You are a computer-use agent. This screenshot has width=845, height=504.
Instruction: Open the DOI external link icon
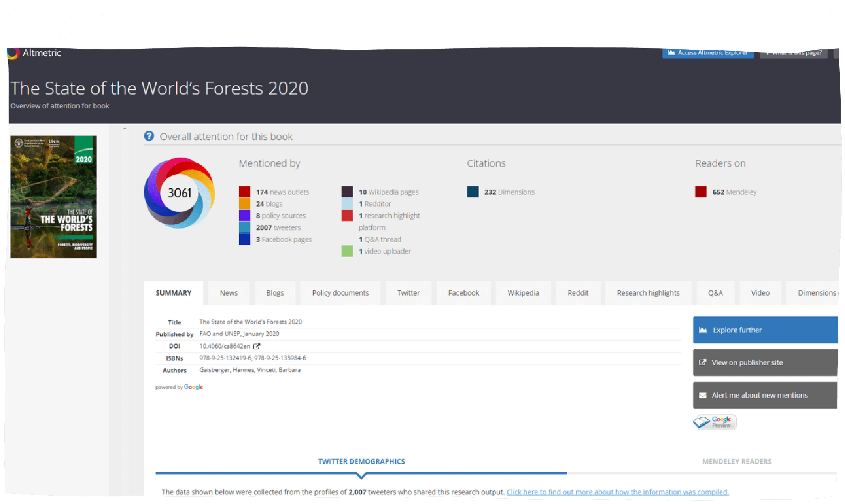coord(257,346)
